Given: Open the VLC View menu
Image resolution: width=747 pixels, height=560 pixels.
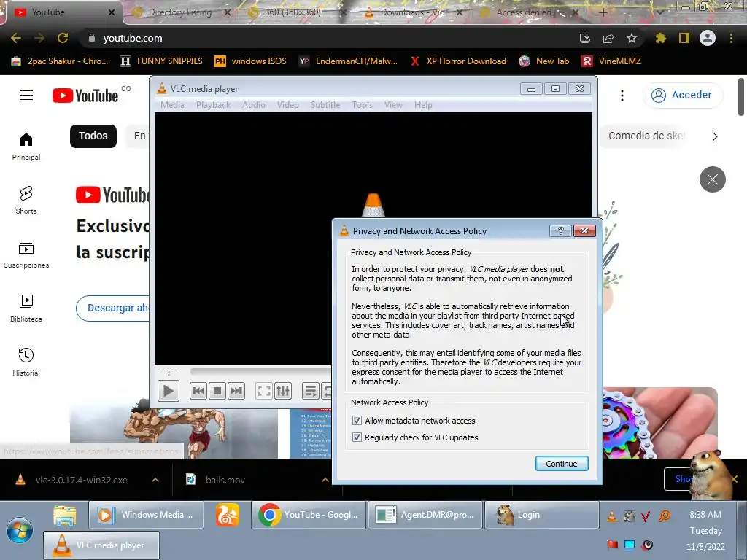Looking at the screenshot, I should point(393,105).
